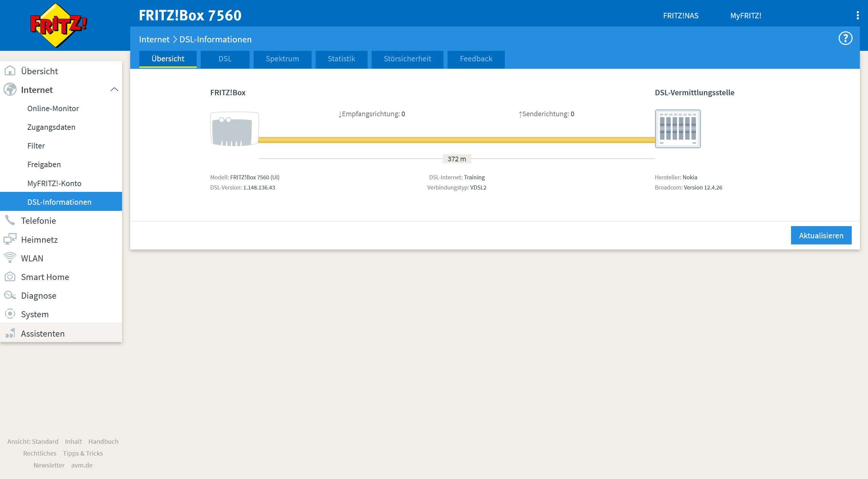Click the Telefonie phone icon
The image size is (868, 479).
click(10, 220)
